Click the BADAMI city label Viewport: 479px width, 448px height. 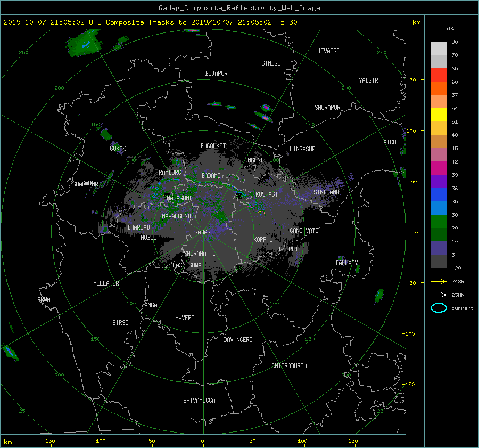tap(211, 176)
